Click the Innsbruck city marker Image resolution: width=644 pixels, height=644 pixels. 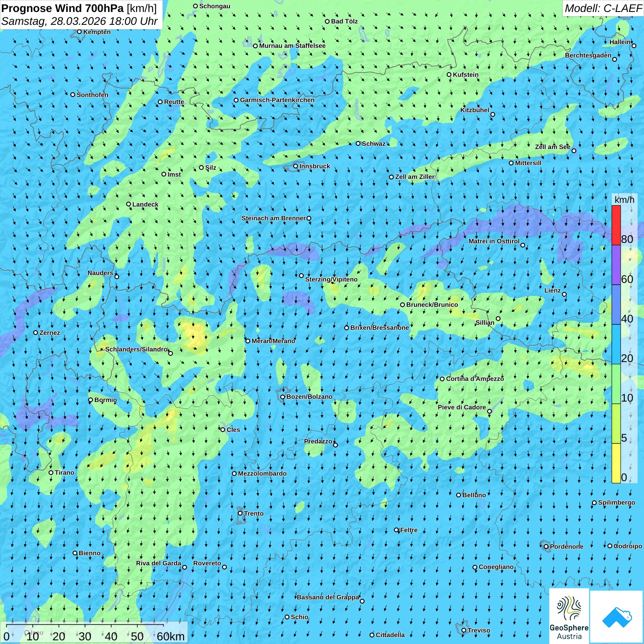point(296,166)
